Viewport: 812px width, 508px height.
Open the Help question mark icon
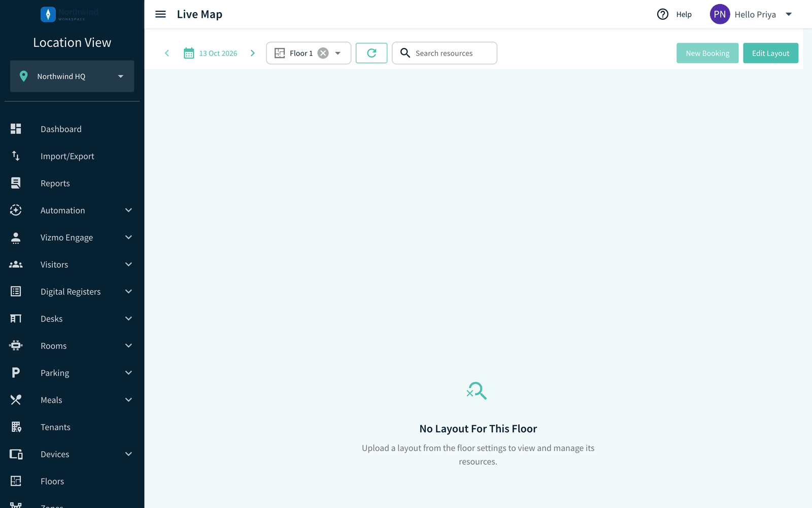[663, 14]
